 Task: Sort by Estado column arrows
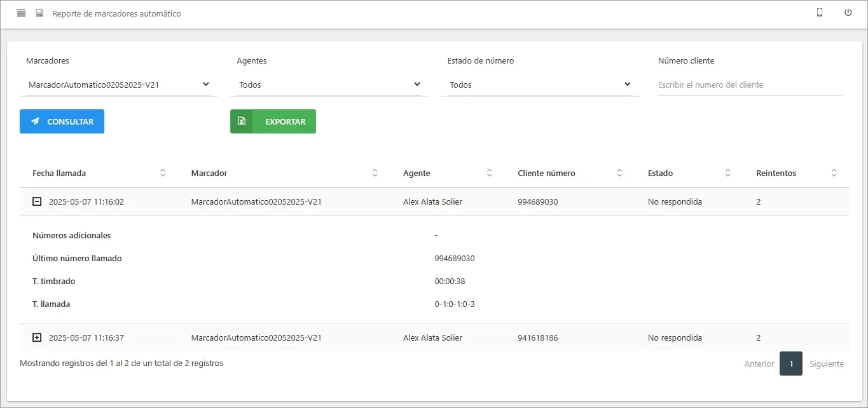[x=728, y=173]
